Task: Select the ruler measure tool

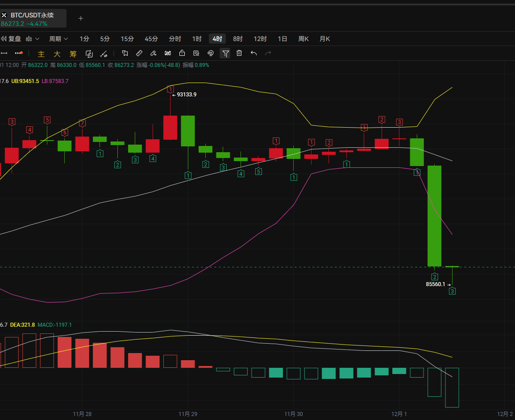Action: [139, 54]
